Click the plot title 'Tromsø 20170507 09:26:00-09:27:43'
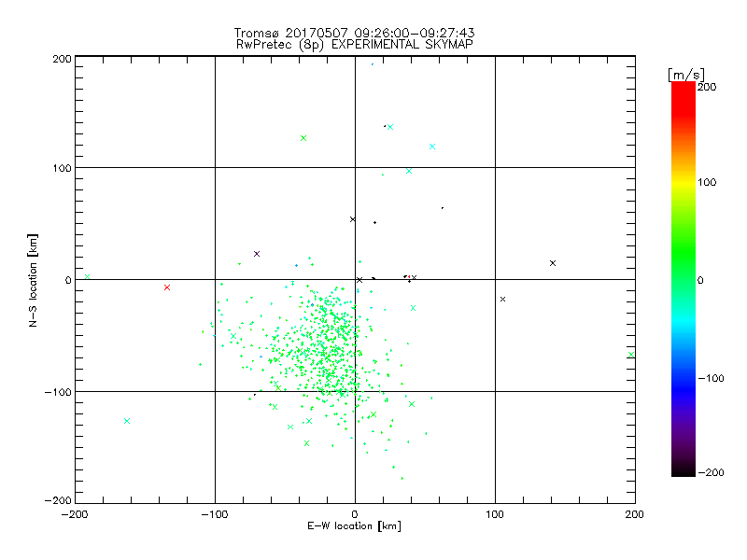 point(354,33)
